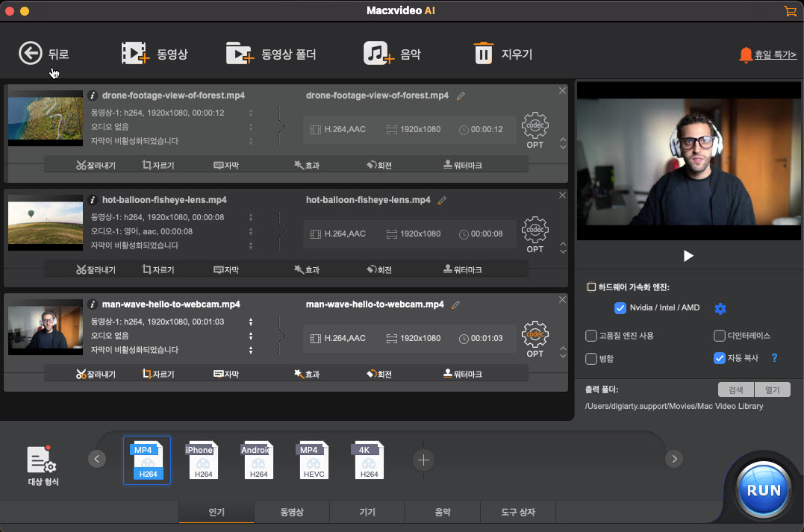Play the preview of man-wave-hello-to-webcam.mp4
The width and height of the screenshot is (804, 532).
click(x=687, y=256)
